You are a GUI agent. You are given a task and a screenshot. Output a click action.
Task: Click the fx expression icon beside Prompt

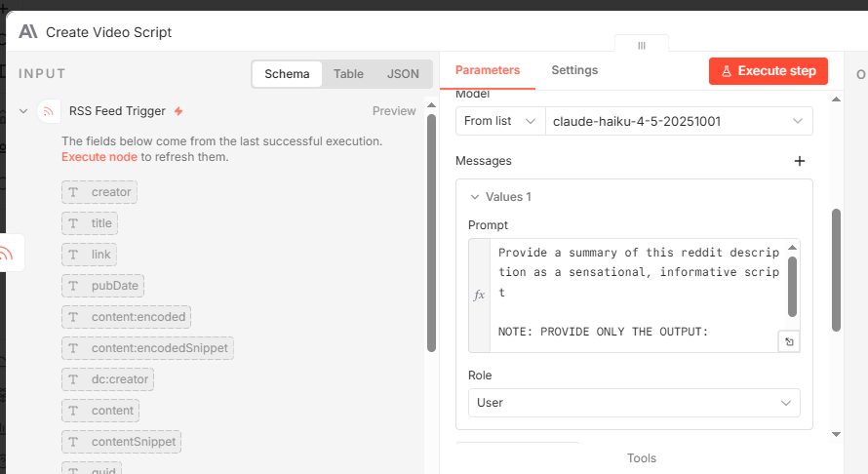coord(480,296)
